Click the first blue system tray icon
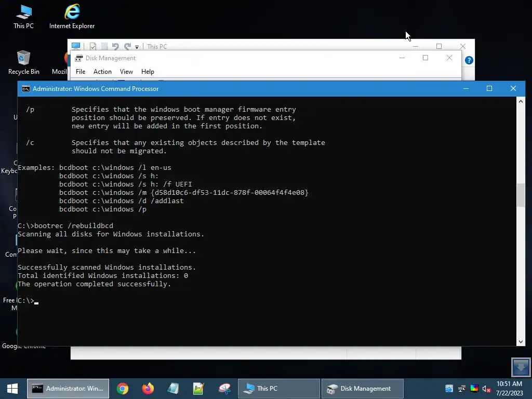532x399 pixels. tap(449, 389)
